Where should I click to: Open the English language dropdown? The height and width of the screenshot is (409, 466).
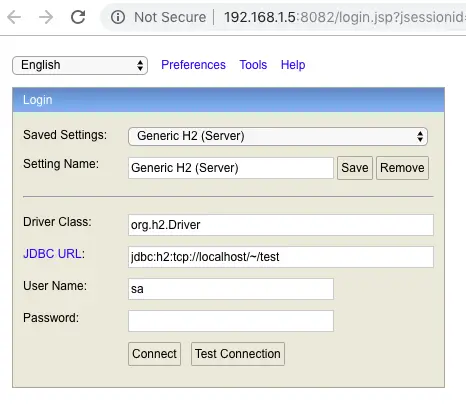tap(80, 65)
